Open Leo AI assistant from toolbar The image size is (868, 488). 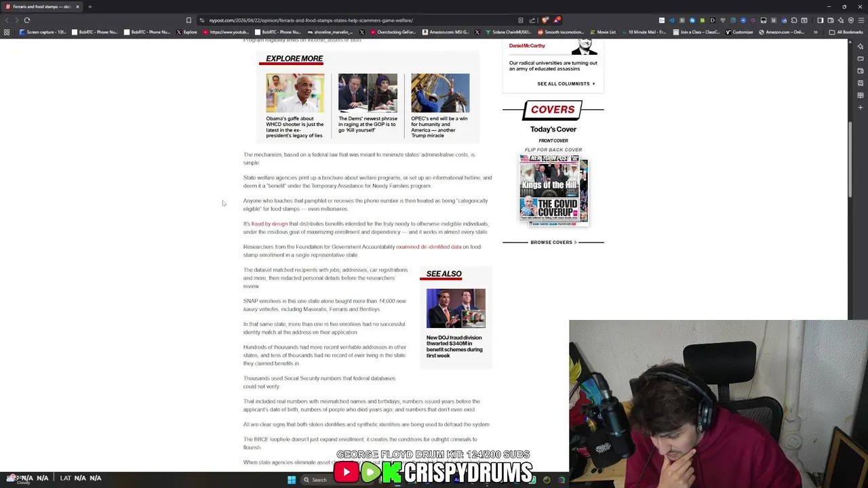coord(841,20)
